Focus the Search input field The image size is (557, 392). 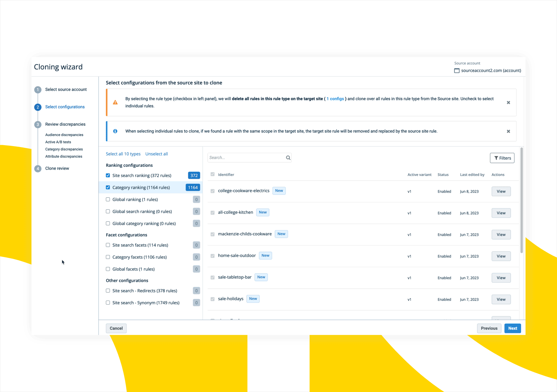(x=246, y=158)
